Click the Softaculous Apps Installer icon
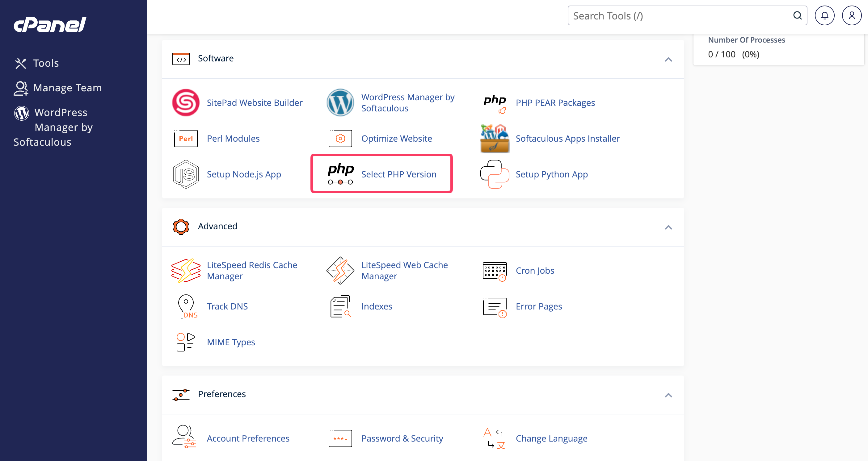The image size is (868, 461). coord(495,138)
